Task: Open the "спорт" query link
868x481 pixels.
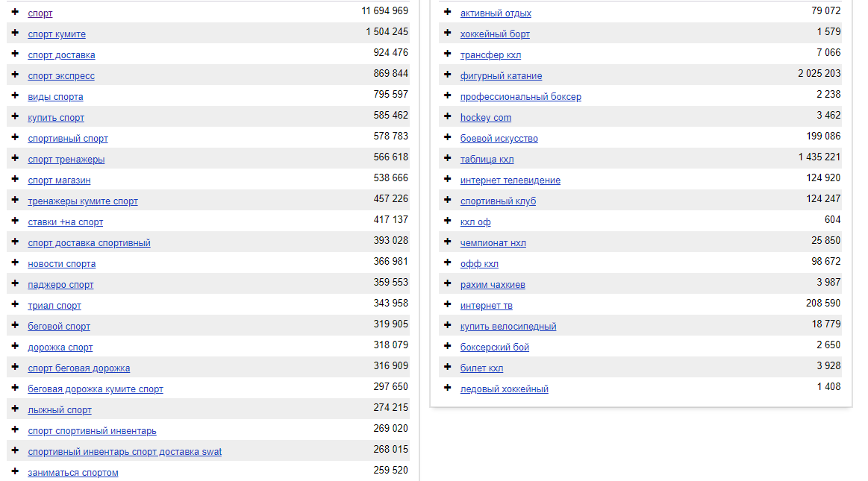Action: click(x=40, y=13)
